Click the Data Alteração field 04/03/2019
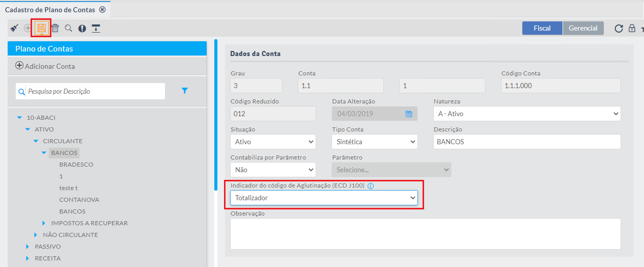 [x=374, y=114]
